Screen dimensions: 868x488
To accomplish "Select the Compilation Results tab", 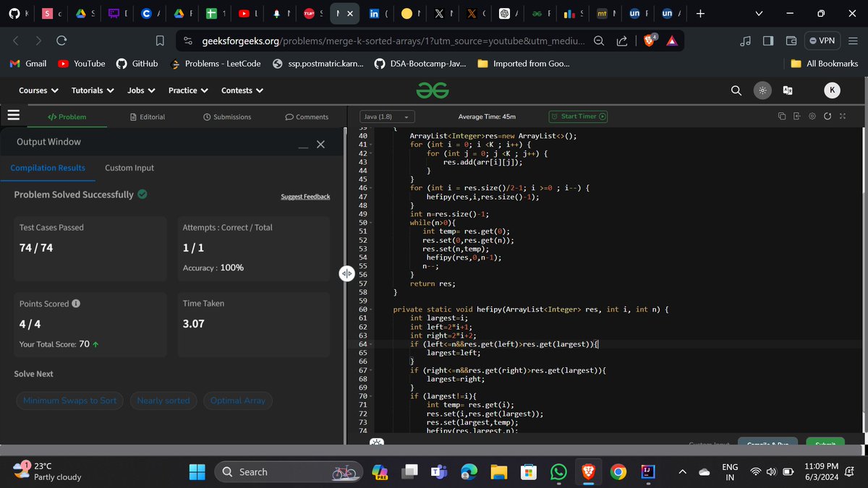I will (x=48, y=168).
